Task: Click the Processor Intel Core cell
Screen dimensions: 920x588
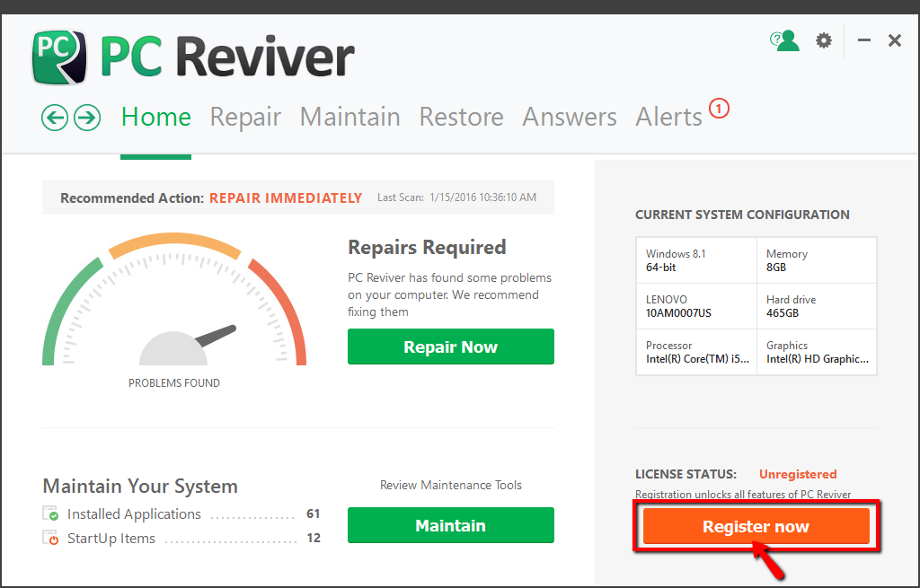Action: (696, 352)
